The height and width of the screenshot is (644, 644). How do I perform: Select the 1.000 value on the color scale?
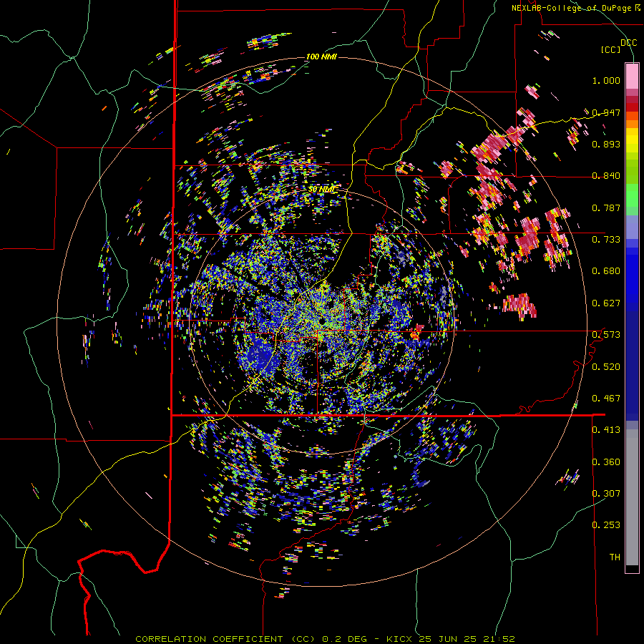pos(606,80)
